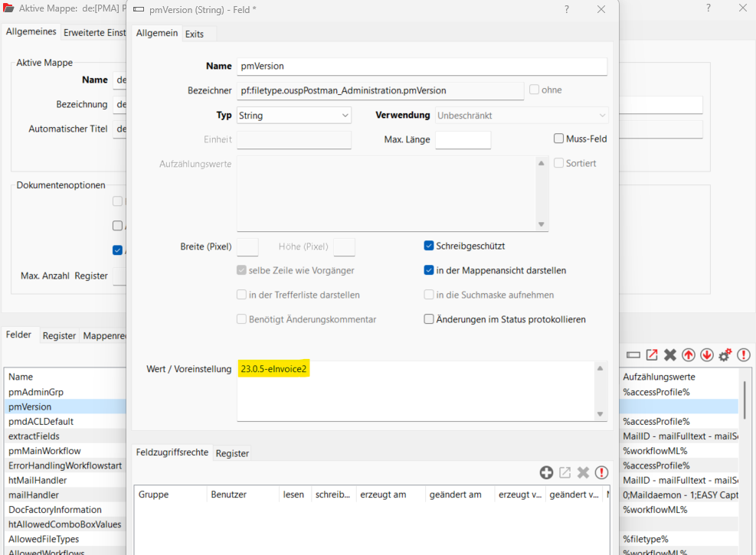This screenshot has height=555, width=756.
Task: Enable 'Änderungen im Status protokollieren'
Action: (429, 319)
